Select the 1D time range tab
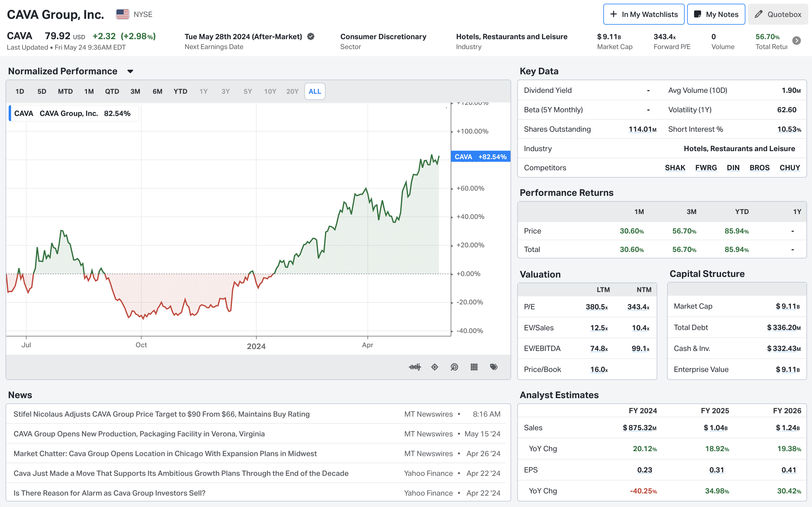812x507 pixels. tap(20, 91)
